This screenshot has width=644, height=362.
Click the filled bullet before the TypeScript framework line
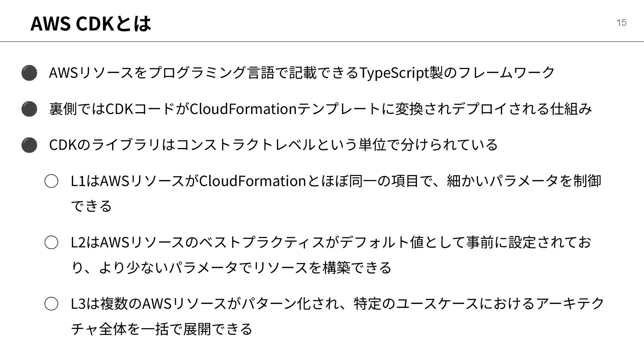29,73
